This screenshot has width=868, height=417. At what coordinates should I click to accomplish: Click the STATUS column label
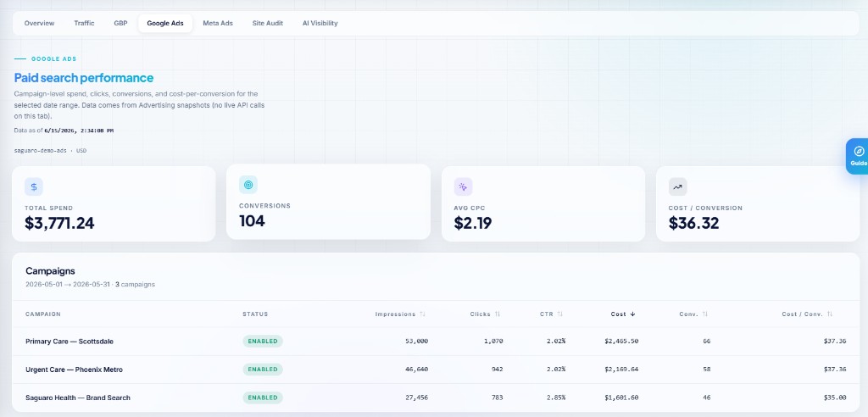pyautogui.click(x=255, y=314)
